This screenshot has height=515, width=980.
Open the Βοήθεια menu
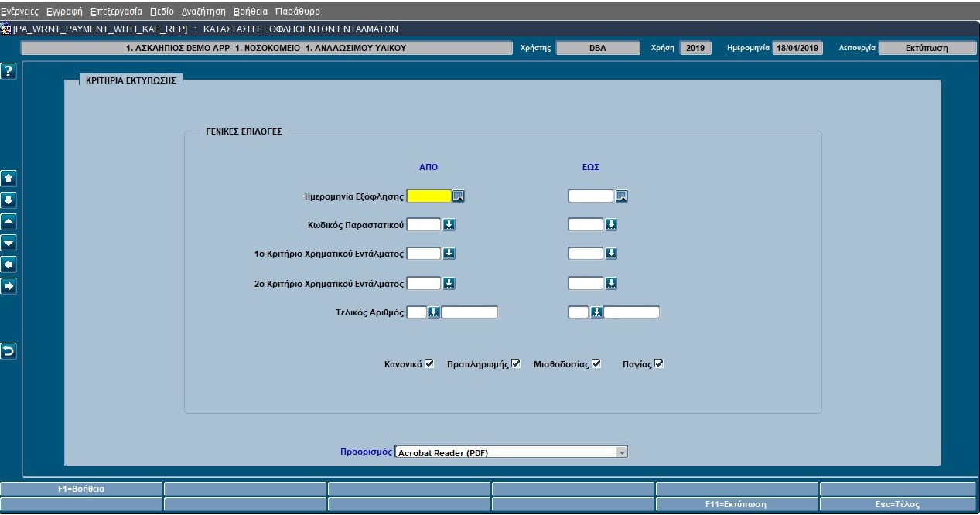251,12
